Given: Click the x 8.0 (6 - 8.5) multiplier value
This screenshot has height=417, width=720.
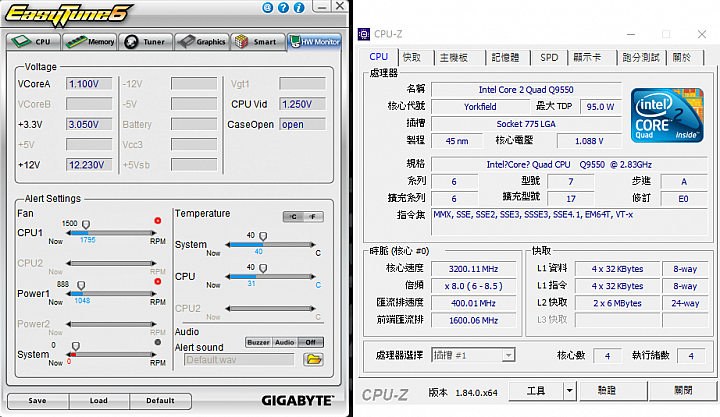Looking at the screenshot, I should coord(473,286).
